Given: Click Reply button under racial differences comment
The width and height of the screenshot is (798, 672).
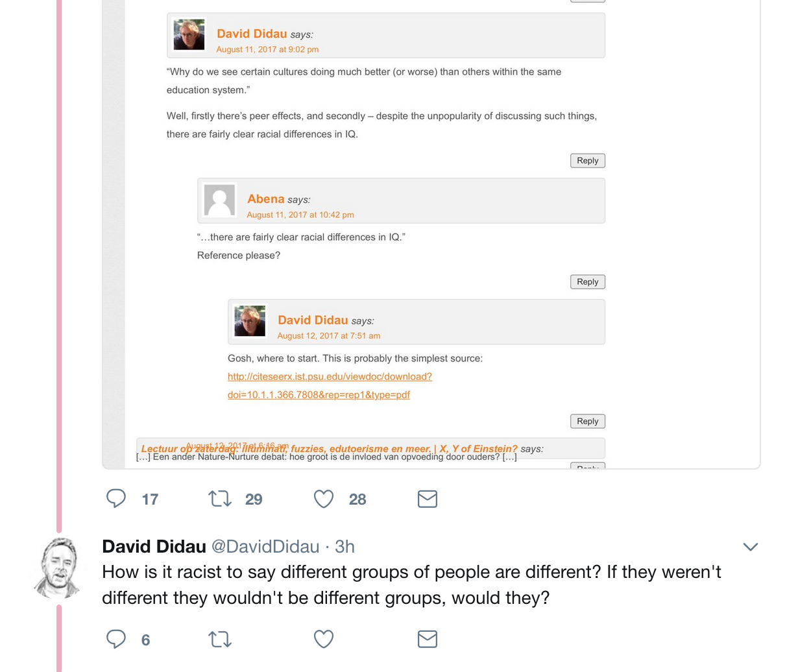Looking at the screenshot, I should (x=588, y=160).
